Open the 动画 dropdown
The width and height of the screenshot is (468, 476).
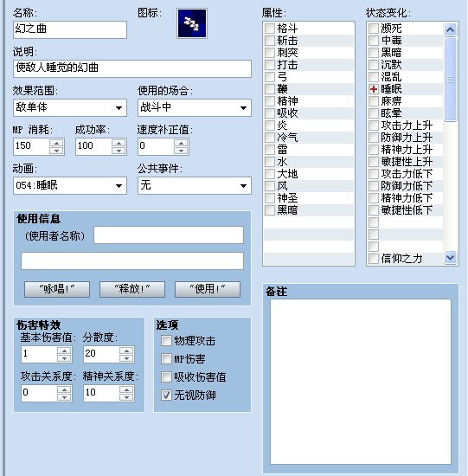pyautogui.click(x=70, y=185)
